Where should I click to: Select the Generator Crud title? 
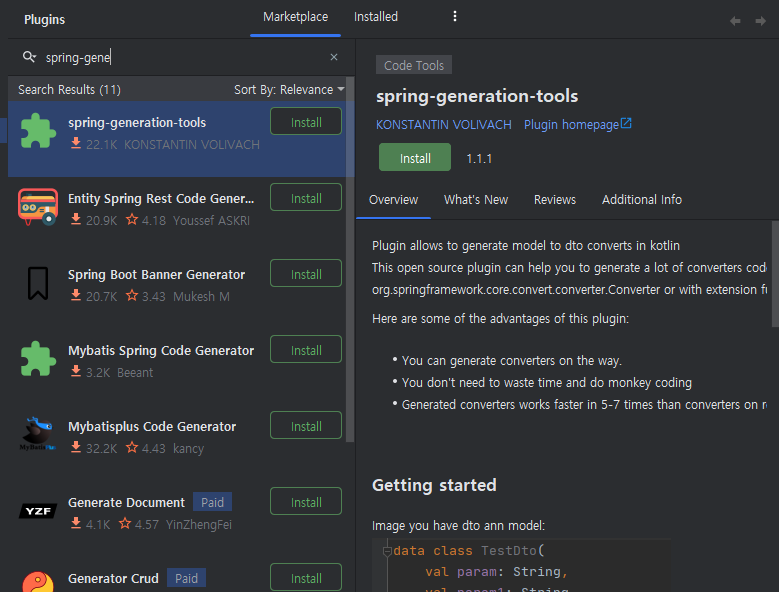(x=113, y=578)
